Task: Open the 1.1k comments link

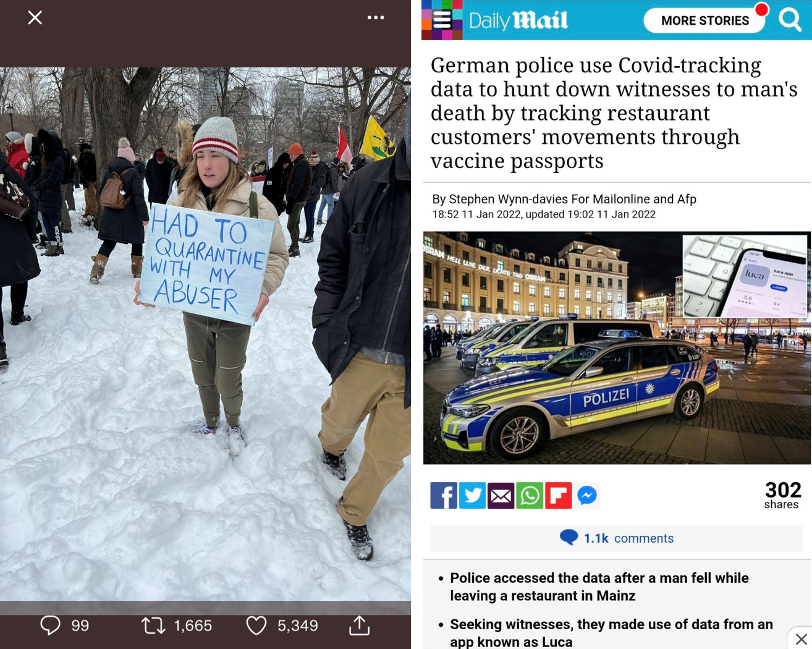Action: click(x=617, y=538)
